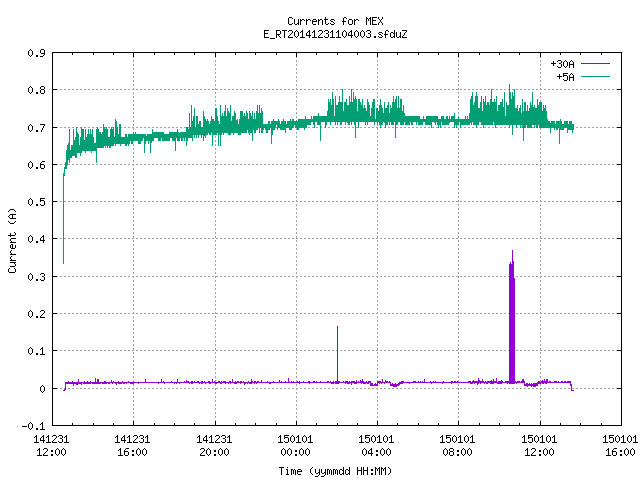Click y-axis tick value 0.4
640x480 pixels.
click(x=36, y=239)
